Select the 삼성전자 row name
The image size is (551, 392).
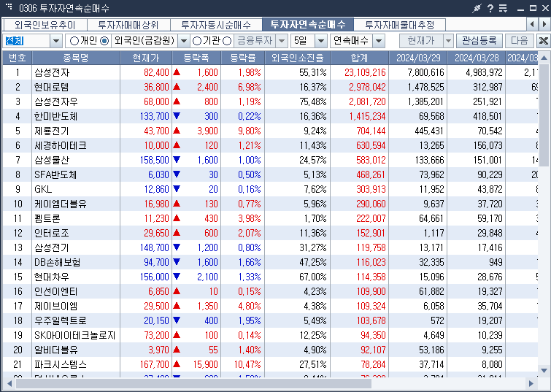(52, 72)
